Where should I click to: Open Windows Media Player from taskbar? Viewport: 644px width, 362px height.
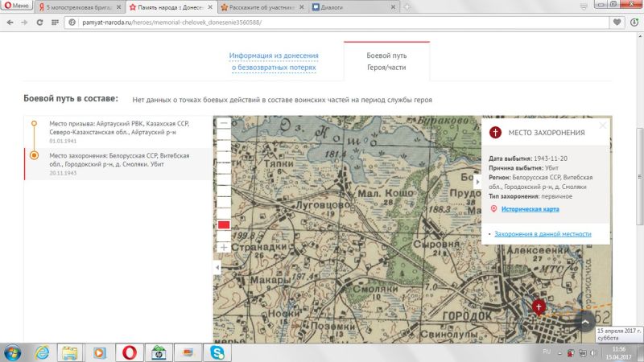pyautogui.click(x=99, y=352)
